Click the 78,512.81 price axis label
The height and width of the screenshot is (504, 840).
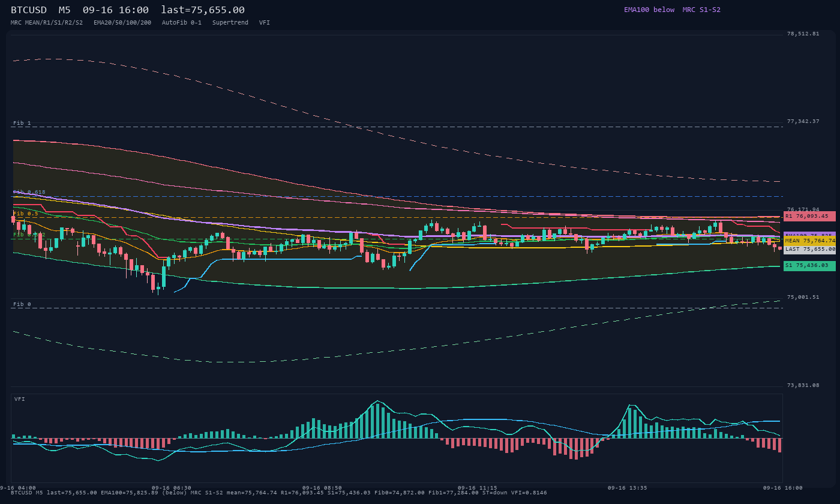[x=803, y=34]
